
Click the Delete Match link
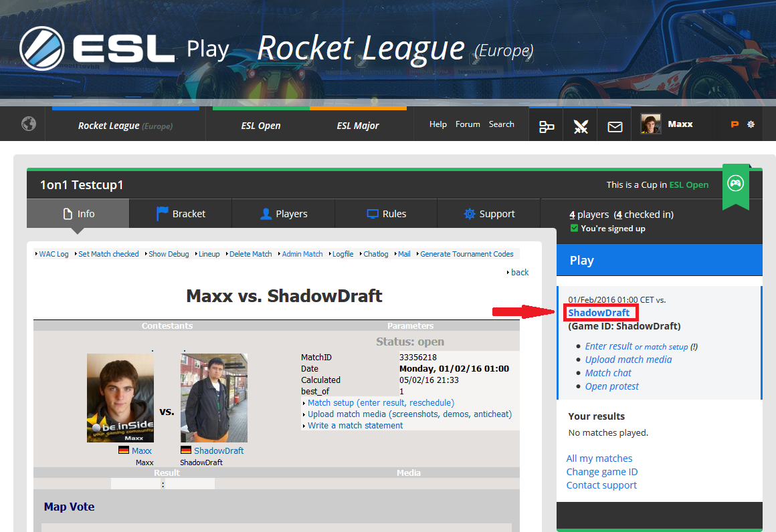pos(250,254)
